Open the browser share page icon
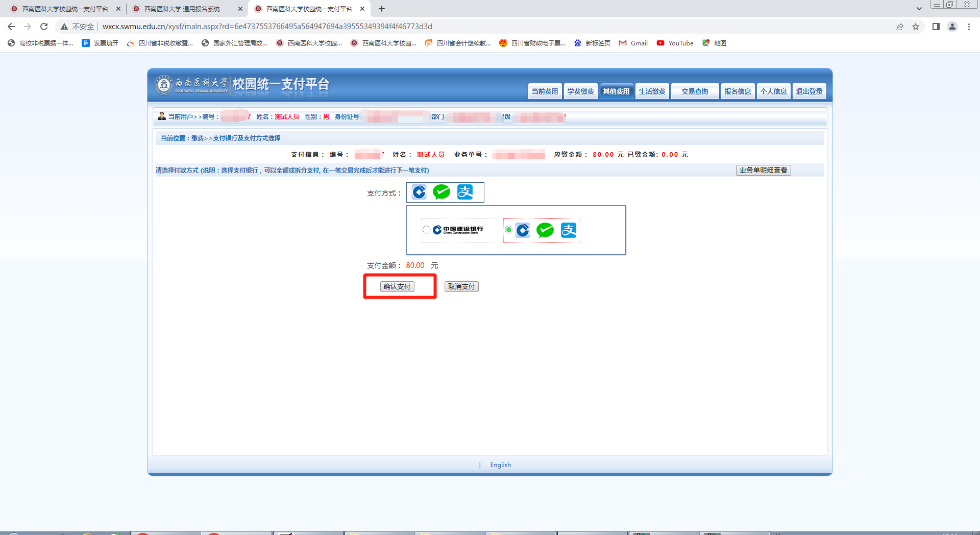 point(899,27)
